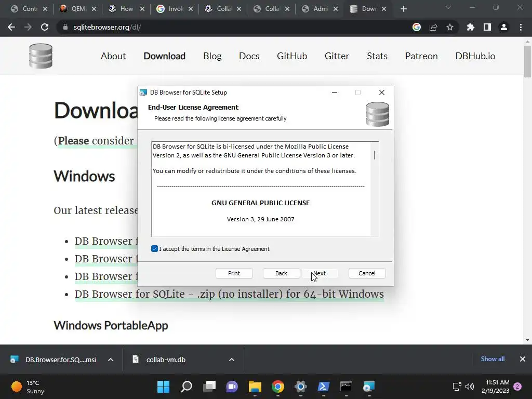Click the address bar URL
Image resolution: width=532 pixels, height=399 pixels.
(x=107, y=27)
